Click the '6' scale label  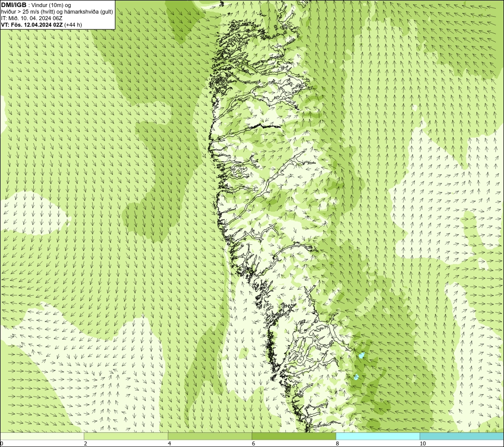coord(254,443)
